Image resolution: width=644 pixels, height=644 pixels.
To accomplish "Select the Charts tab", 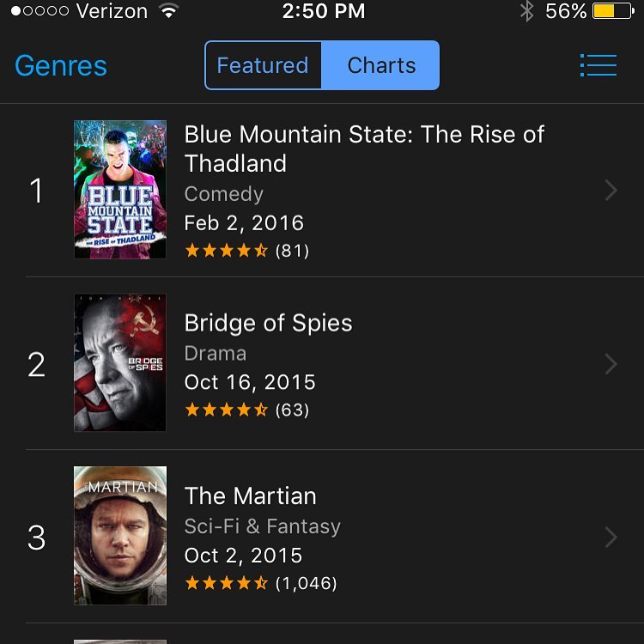I will pos(381,65).
